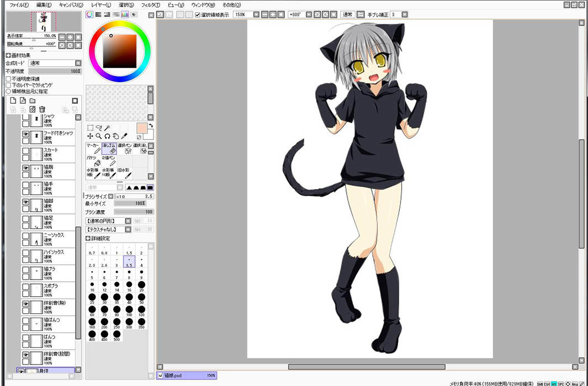Image resolution: width=588 pixels, height=386 pixels.
Task: Choose brush size 20 preset
Action: coord(141,286)
